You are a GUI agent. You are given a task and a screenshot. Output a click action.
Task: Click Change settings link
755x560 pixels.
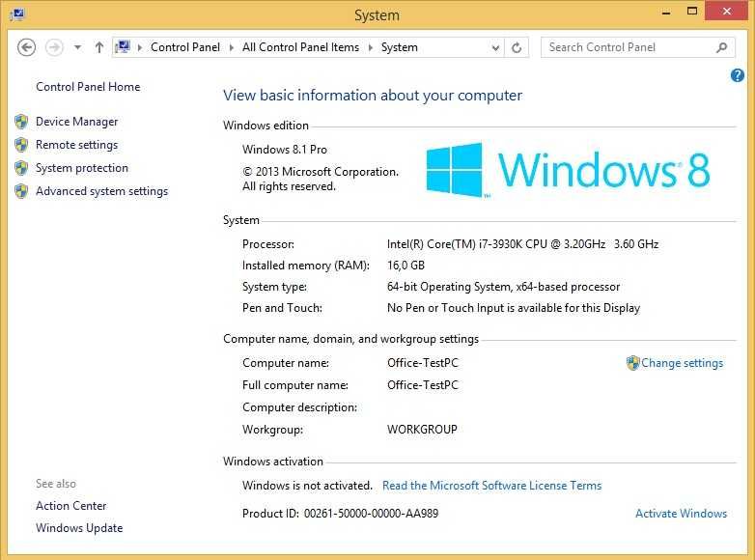click(682, 363)
